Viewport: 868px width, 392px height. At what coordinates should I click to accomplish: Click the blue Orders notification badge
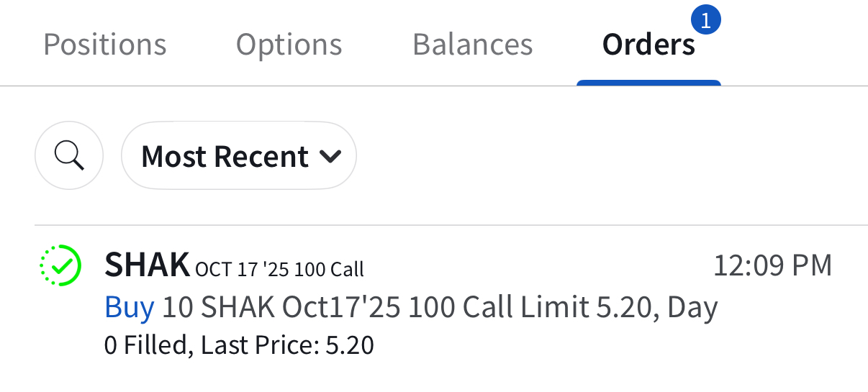tap(705, 21)
